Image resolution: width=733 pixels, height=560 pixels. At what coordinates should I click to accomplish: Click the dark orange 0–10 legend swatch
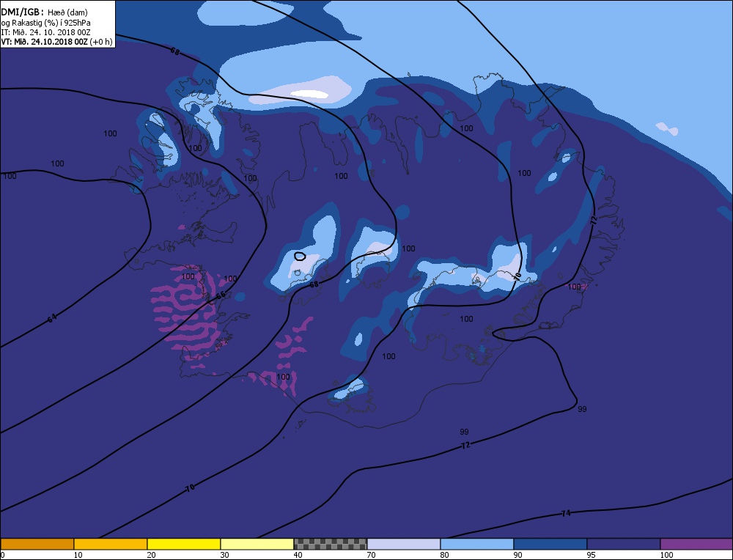tap(37, 544)
